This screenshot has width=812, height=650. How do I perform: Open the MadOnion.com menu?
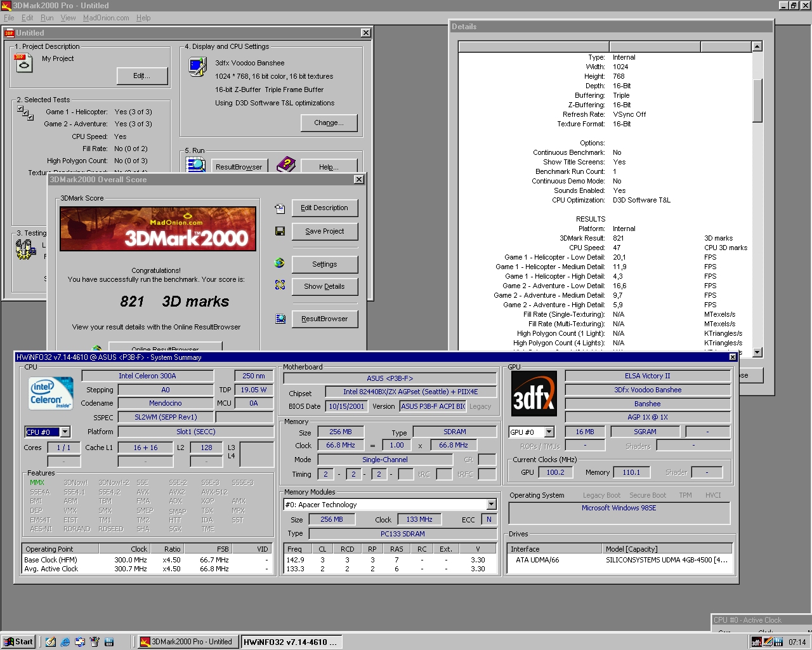click(106, 18)
